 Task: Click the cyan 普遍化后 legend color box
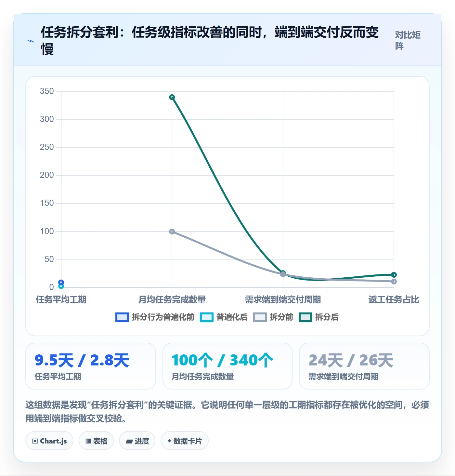207,317
